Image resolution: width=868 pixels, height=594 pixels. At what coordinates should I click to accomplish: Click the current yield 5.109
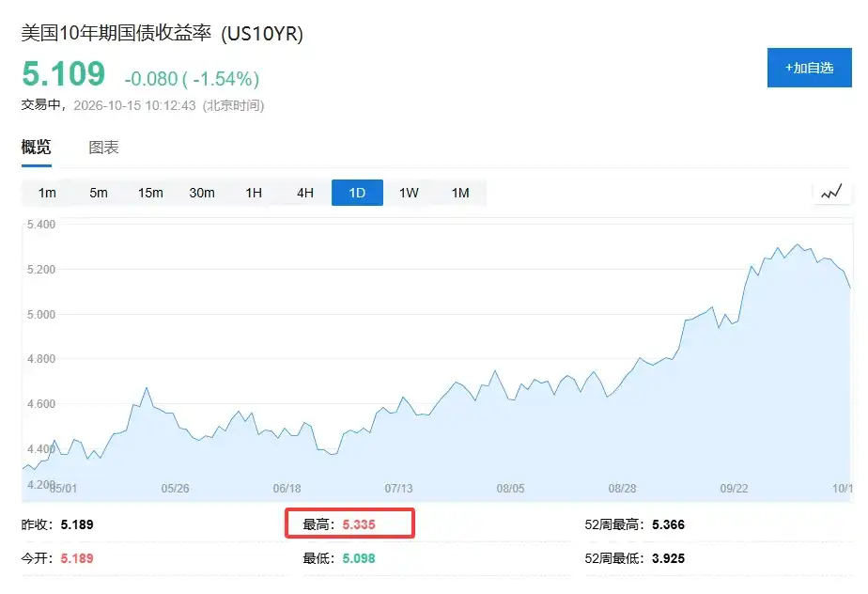pos(64,73)
